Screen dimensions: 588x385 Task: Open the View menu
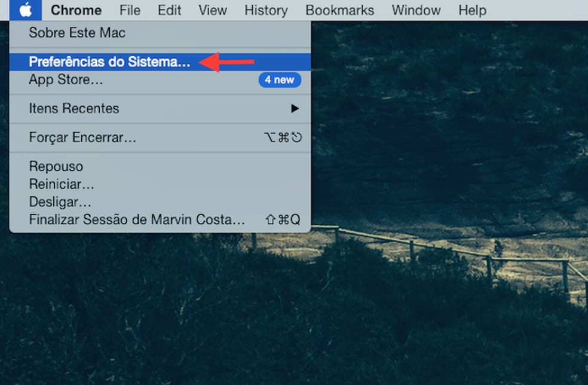[212, 10]
